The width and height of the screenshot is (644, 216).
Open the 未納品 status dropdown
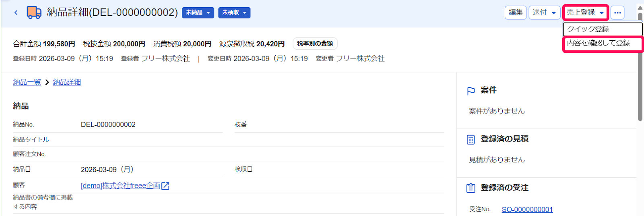(198, 12)
